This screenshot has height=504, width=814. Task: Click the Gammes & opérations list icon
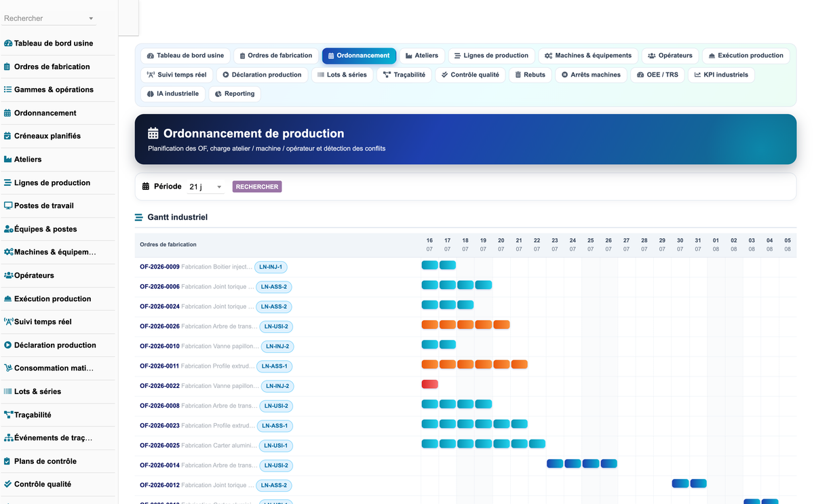[x=8, y=90]
